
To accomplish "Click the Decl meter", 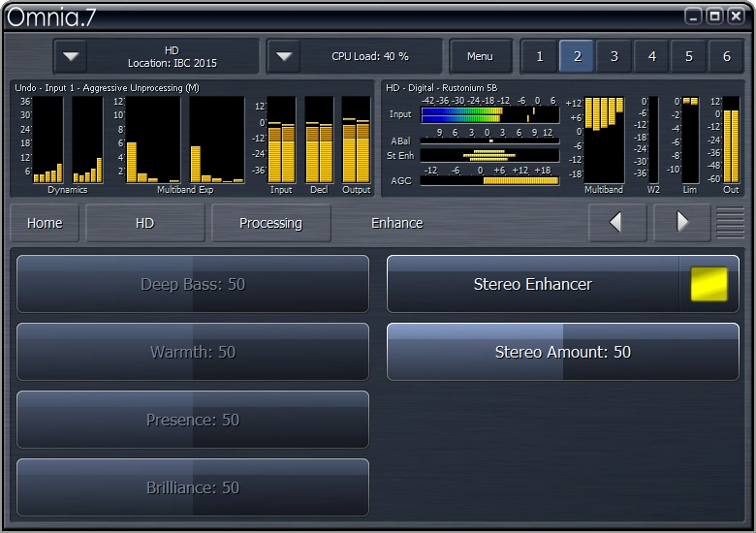I will pos(319,140).
